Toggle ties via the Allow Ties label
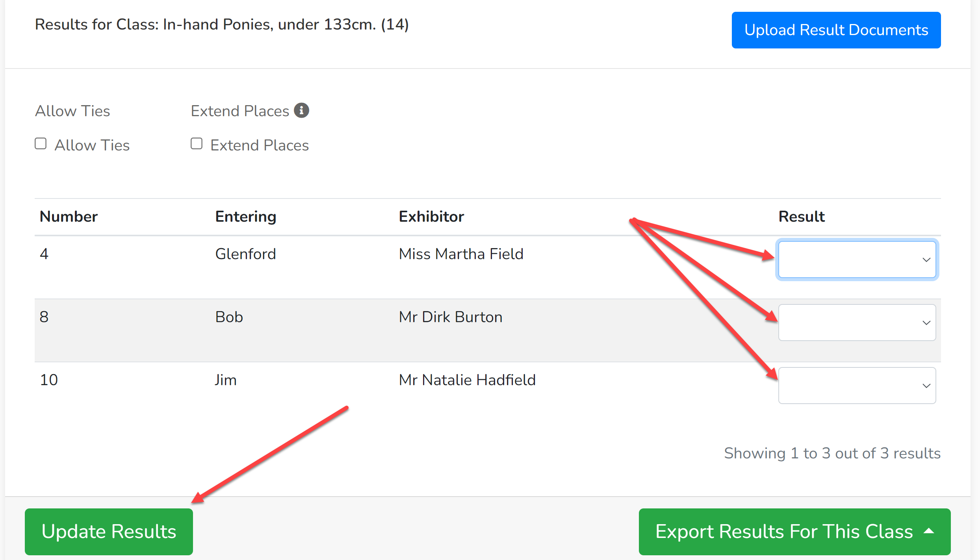This screenshot has width=980, height=560. tap(92, 145)
